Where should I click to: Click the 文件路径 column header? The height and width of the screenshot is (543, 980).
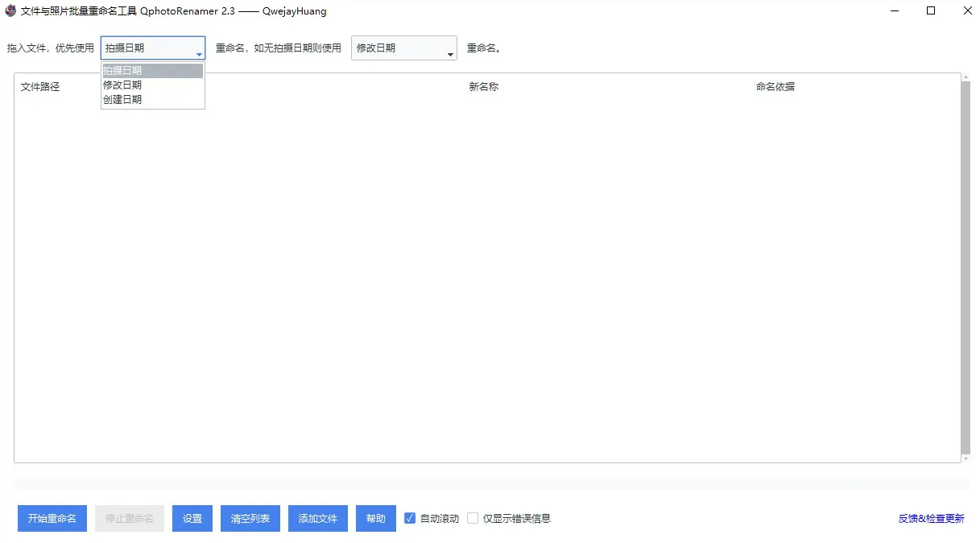coord(39,86)
